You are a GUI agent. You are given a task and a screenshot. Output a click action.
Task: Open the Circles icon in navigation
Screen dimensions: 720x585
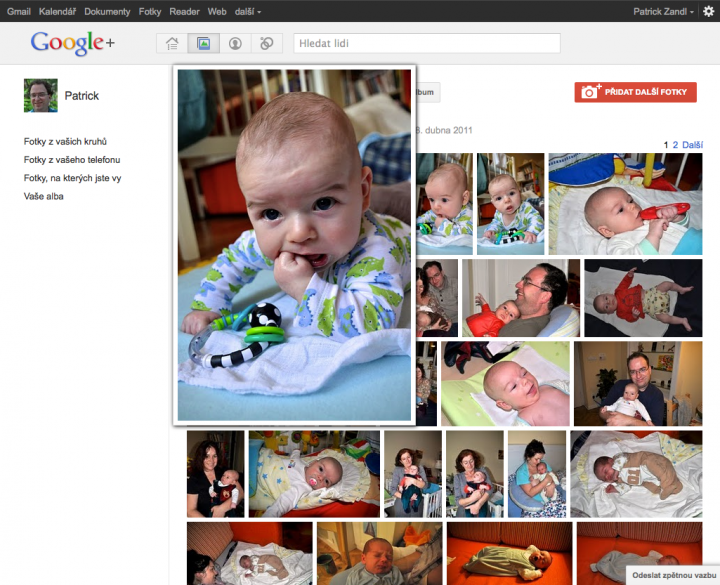click(x=266, y=43)
